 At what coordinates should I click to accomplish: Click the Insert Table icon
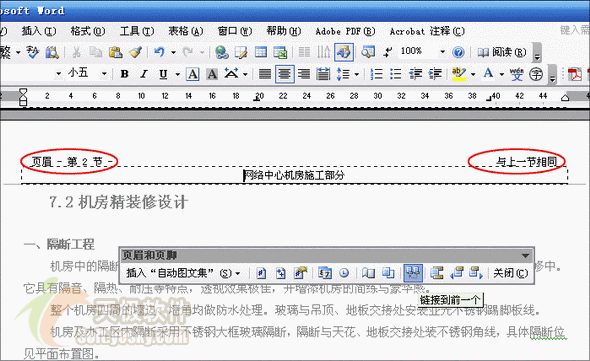261,52
